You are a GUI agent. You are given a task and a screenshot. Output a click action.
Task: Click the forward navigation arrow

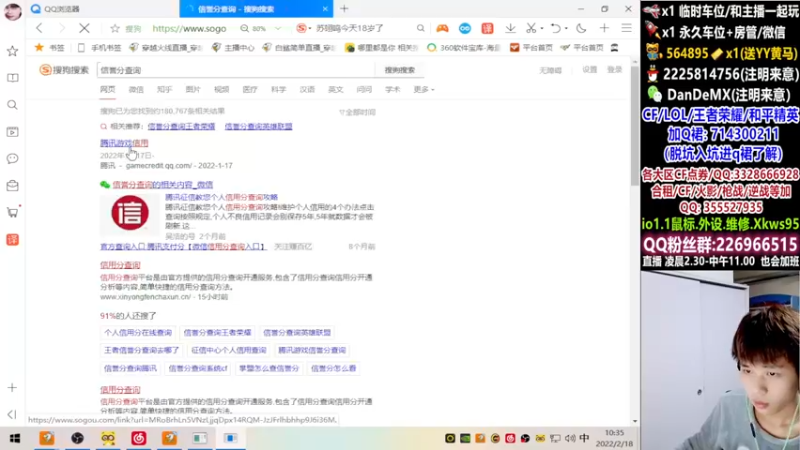coord(62,29)
